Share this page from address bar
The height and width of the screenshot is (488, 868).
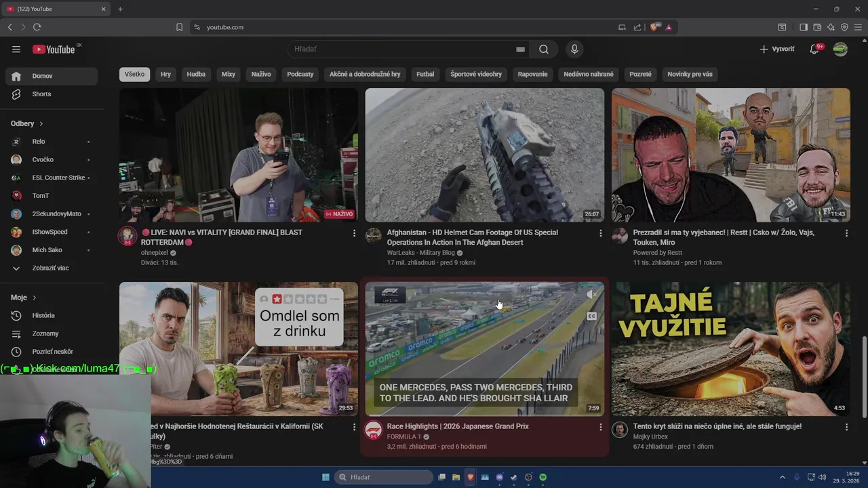tap(637, 27)
